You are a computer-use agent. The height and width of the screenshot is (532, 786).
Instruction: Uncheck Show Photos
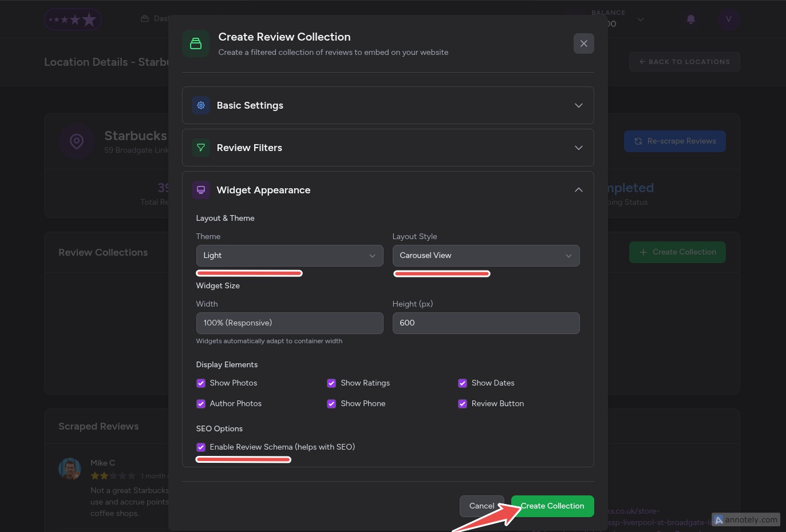201,383
